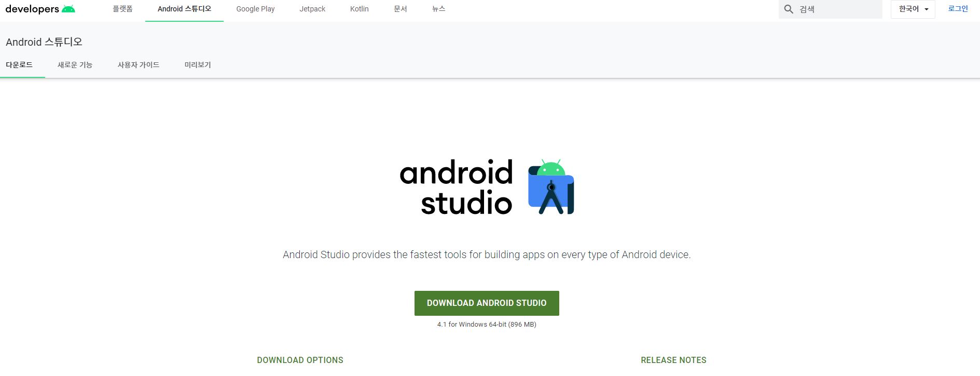Click the Download Android Studio button
The width and height of the screenshot is (980, 376).
487,303
